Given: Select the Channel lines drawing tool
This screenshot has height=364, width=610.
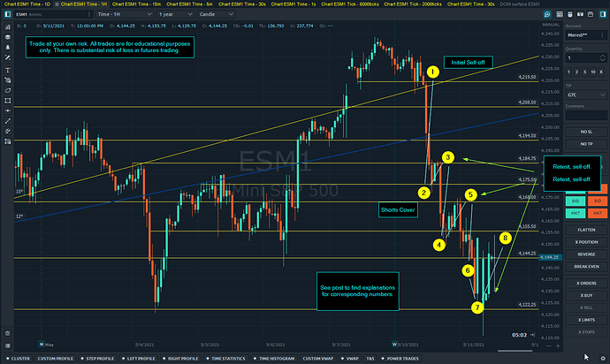Looking at the screenshot, I should [7, 131].
